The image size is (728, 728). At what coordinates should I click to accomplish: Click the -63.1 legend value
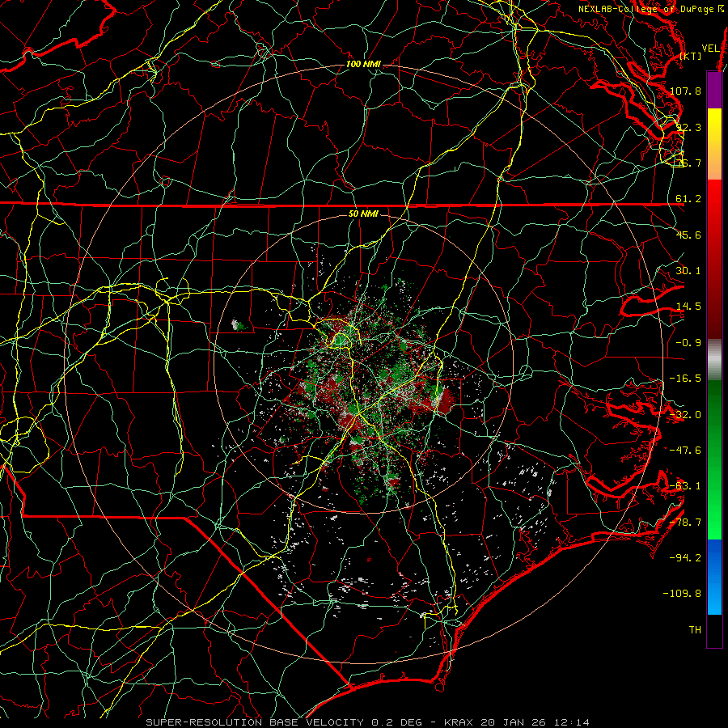[685, 486]
